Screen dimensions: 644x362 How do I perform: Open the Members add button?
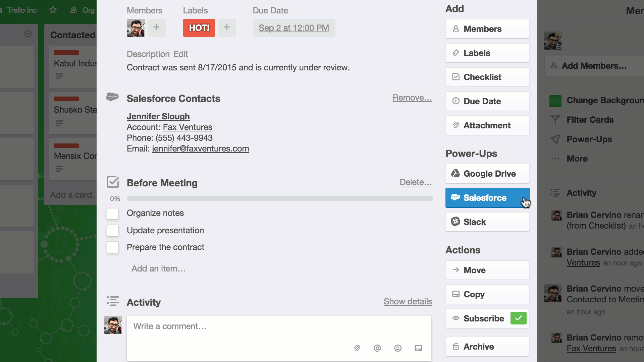(x=487, y=29)
